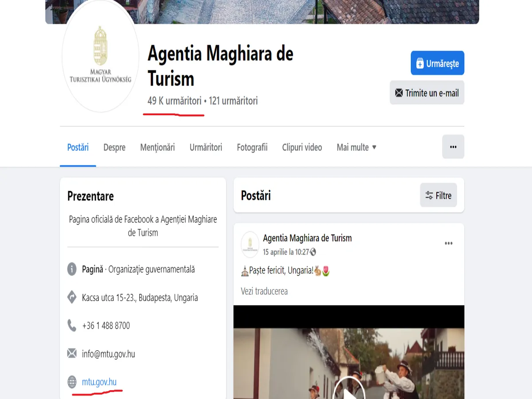Image resolution: width=532 pixels, height=399 pixels.
Task: Click the post author avatar icon
Action: click(250, 244)
